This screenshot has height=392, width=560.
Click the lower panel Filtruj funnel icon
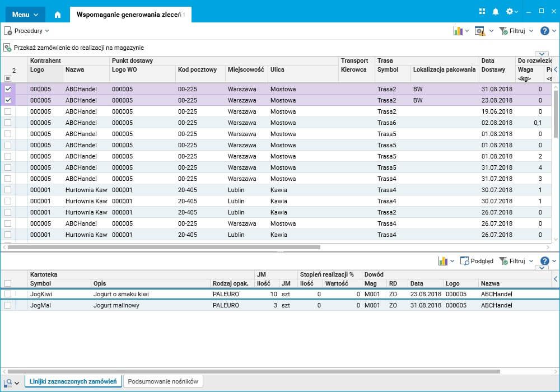(x=503, y=261)
